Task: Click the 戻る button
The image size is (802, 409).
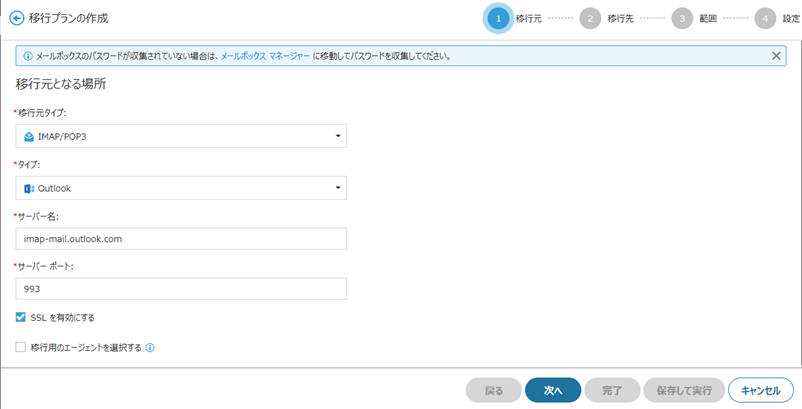Action: pyautogui.click(x=494, y=391)
